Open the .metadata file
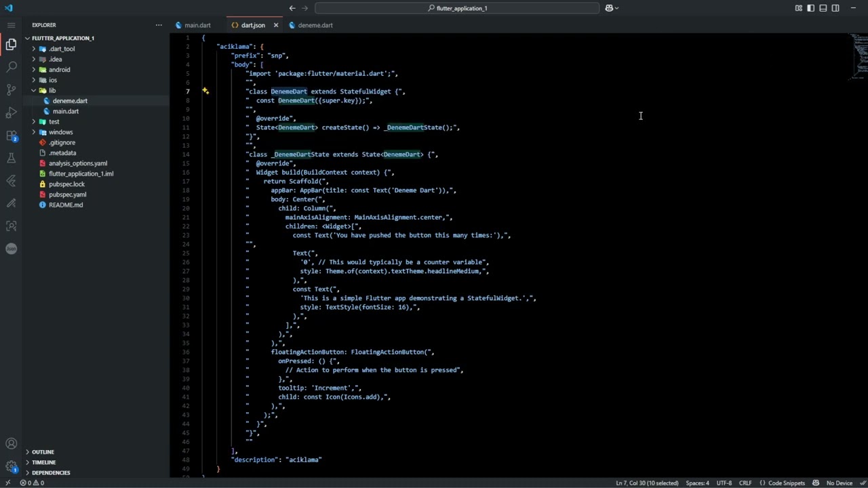Image resolution: width=868 pixels, height=488 pixels. pyautogui.click(x=62, y=152)
